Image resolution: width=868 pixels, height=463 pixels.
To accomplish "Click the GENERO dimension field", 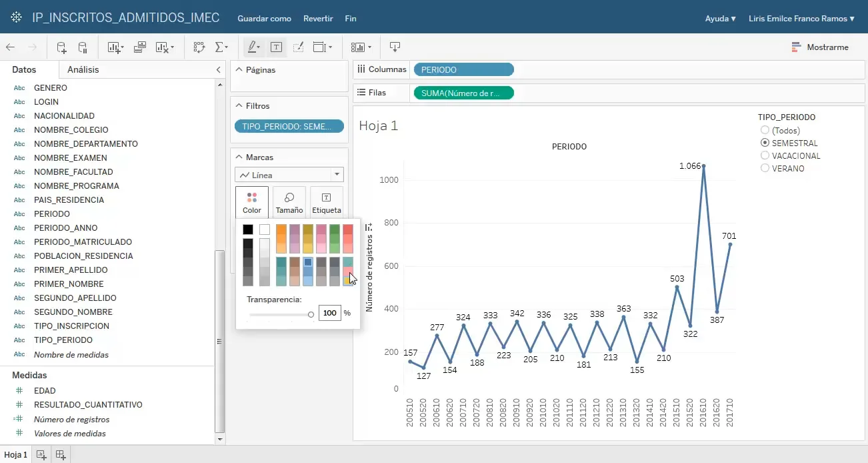I will pos(51,88).
